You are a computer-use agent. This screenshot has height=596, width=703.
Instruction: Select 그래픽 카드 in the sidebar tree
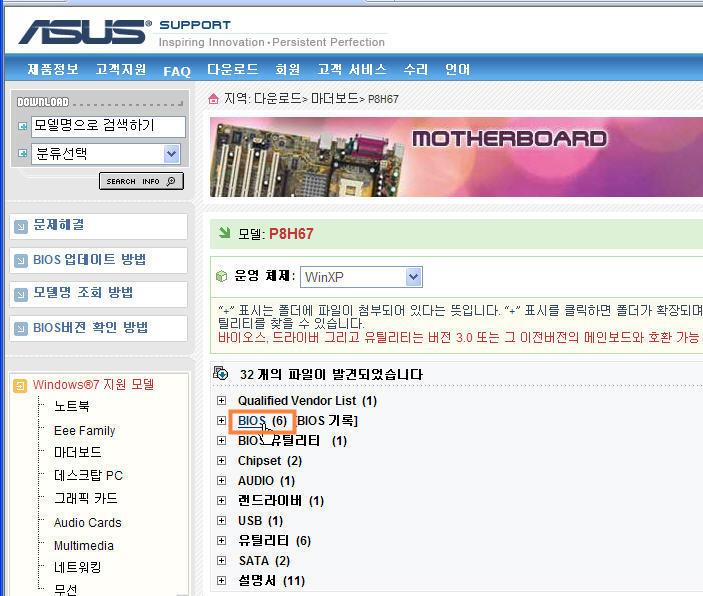coord(86,498)
